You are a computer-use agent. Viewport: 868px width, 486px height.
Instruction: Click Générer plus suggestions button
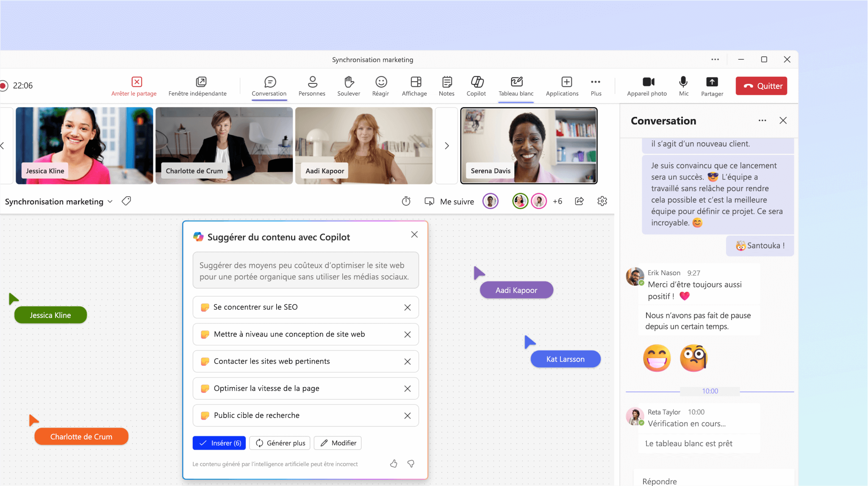280,443
